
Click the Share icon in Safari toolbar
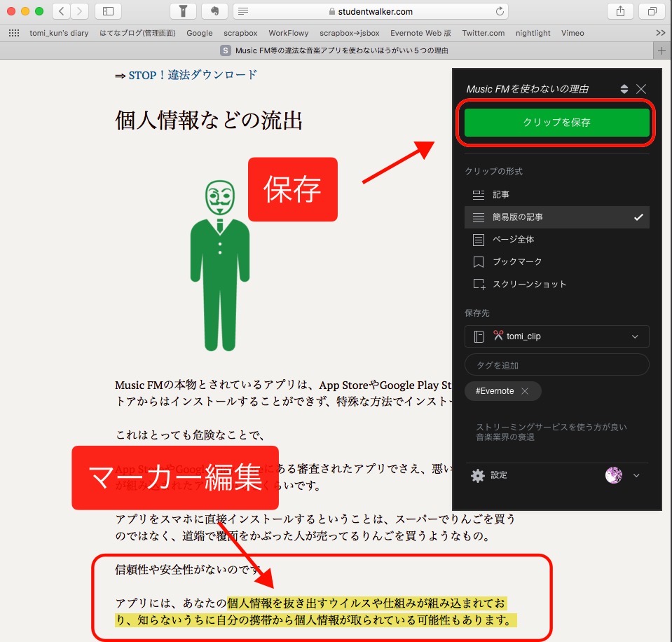[620, 11]
